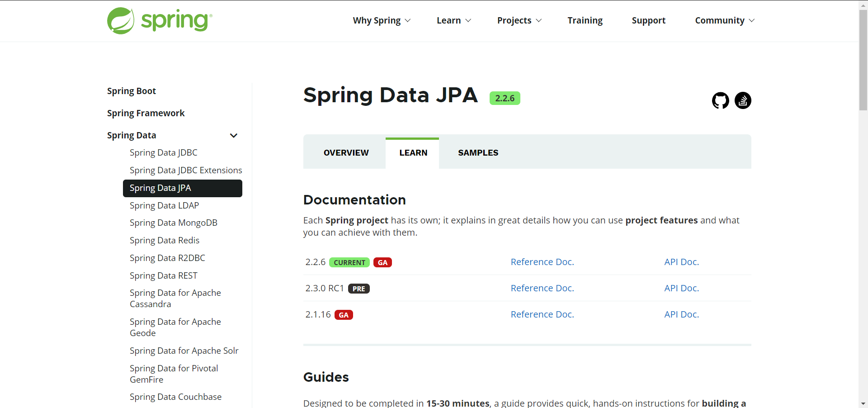Image resolution: width=868 pixels, height=408 pixels.
Task: Select Spring Data section heading
Action: coord(132,135)
